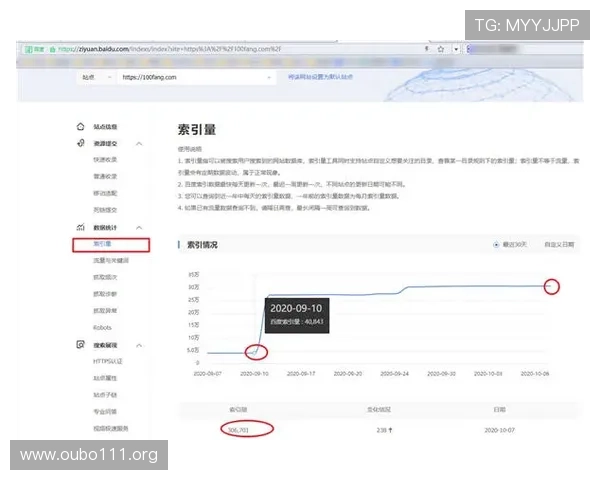
Task: Open 流量与关键词 in the sidebar
Action: click(111, 260)
